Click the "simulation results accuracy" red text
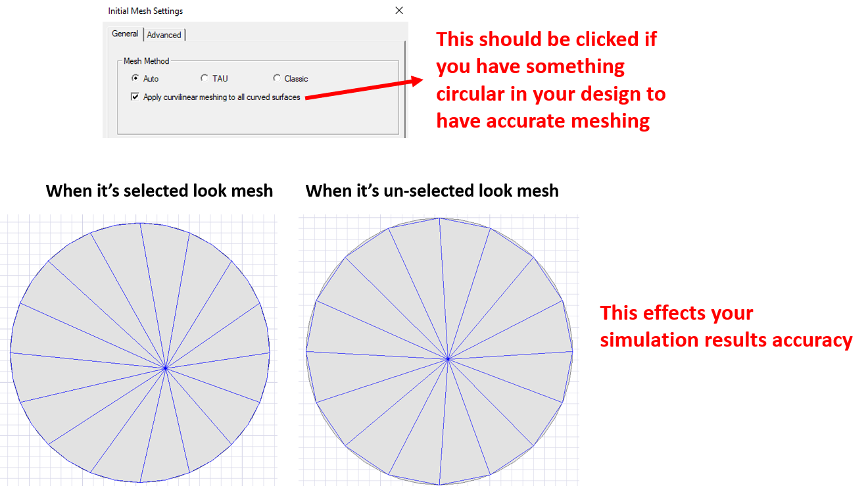This screenshot has width=868, height=490. click(x=726, y=340)
